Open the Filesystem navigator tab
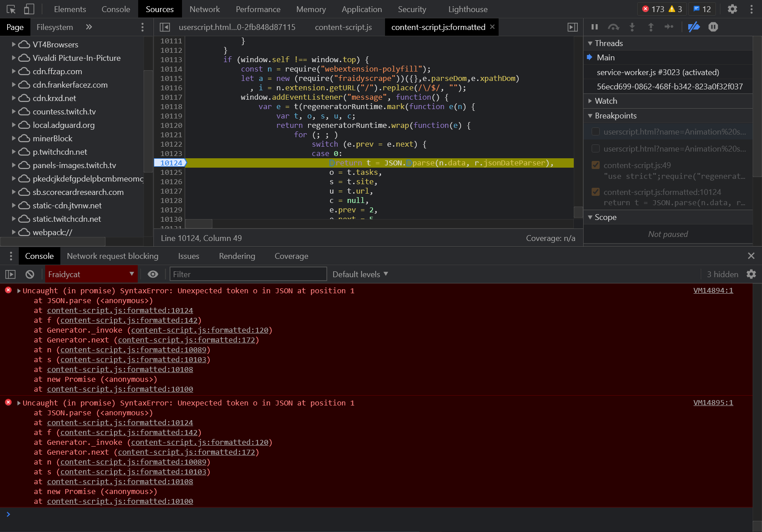Screen dimensions: 762x532 pyautogui.click(x=55, y=27)
